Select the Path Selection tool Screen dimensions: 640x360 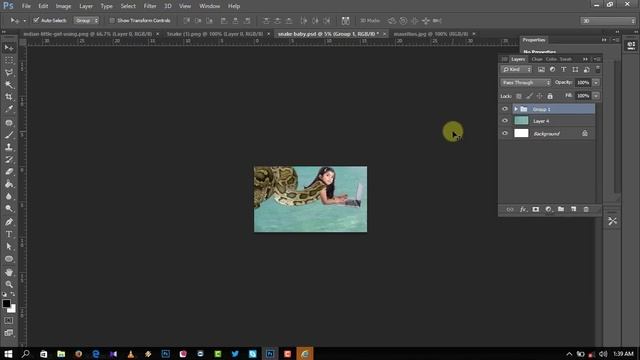(9, 247)
